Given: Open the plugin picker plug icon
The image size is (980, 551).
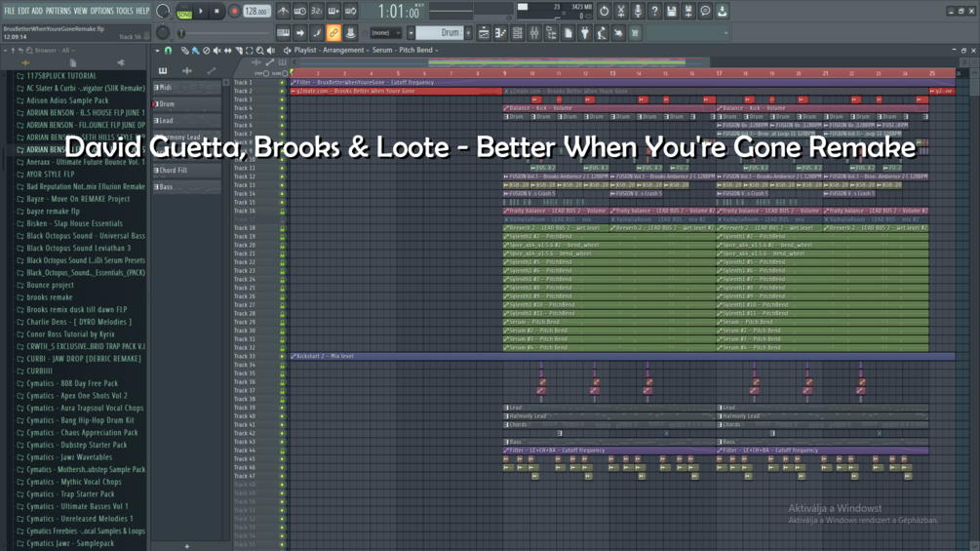Looking at the screenshot, I should click(585, 33).
